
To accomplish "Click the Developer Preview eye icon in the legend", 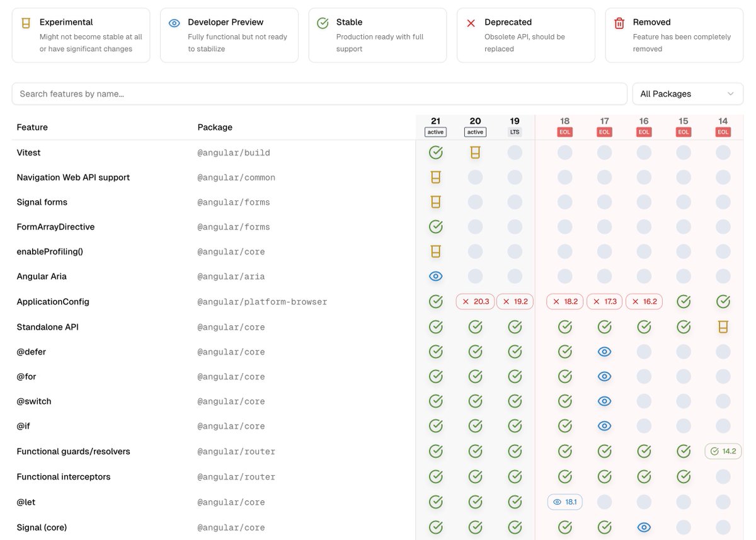I will [x=173, y=22].
